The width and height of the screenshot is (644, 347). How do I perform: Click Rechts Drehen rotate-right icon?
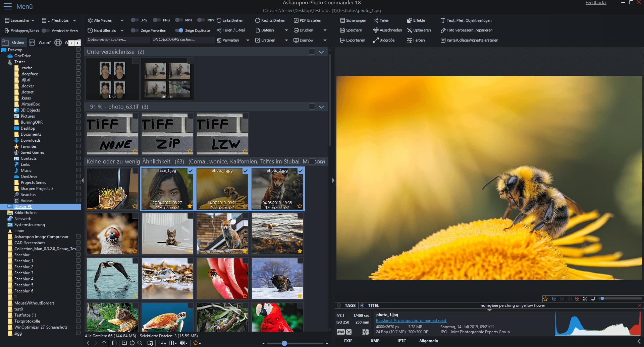258,20
